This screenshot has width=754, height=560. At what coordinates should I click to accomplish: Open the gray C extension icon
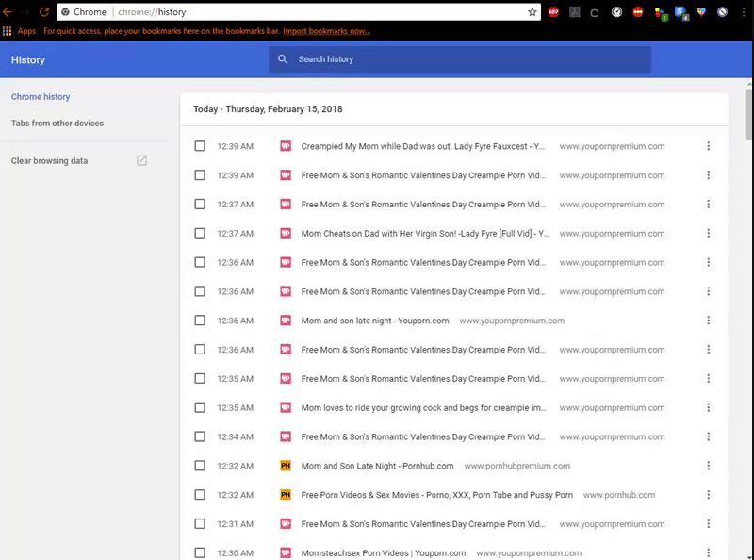(x=595, y=12)
